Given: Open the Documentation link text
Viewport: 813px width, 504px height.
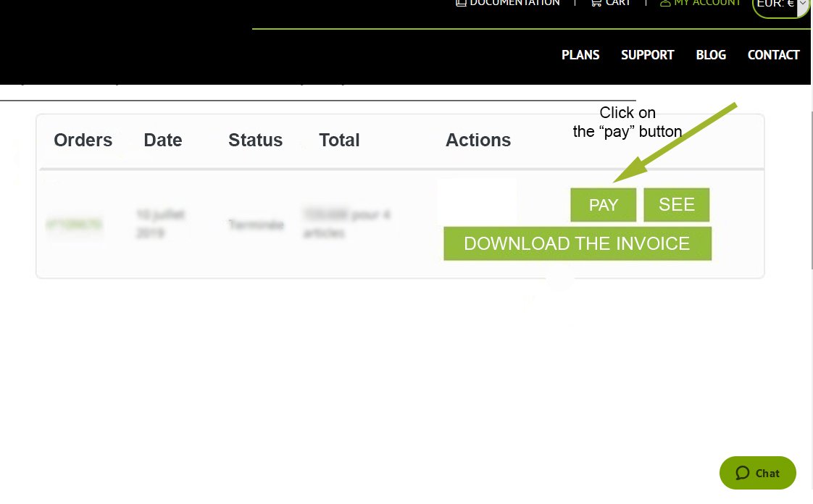Looking at the screenshot, I should pos(514,3).
